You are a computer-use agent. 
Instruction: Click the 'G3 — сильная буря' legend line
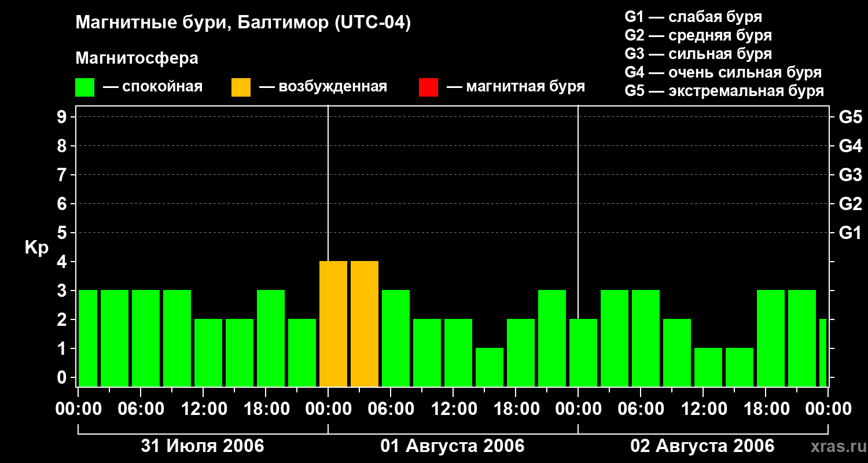[x=698, y=54]
